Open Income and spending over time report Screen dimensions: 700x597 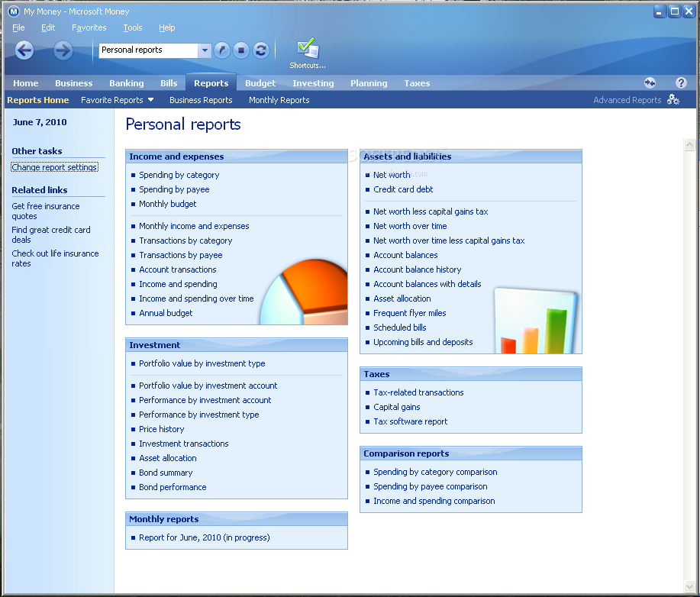pyautogui.click(x=196, y=298)
